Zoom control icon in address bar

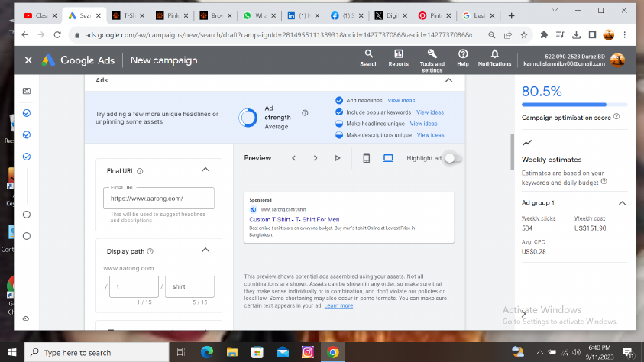[x=492, y=35]
